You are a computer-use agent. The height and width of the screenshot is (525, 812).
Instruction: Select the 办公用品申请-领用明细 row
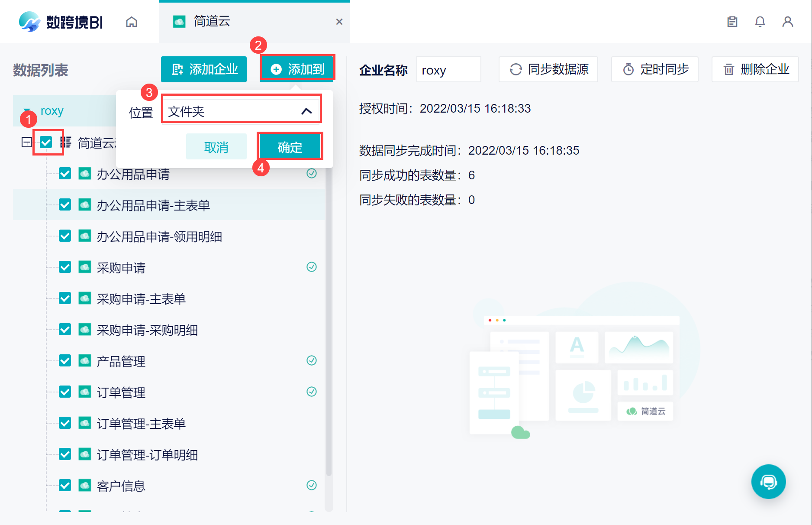pyautogui.click(x=169, y=237)
